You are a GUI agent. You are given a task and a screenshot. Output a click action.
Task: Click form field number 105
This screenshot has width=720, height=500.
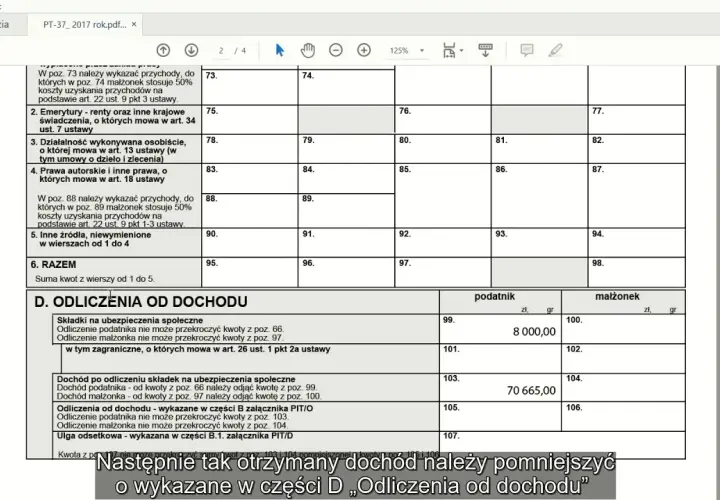point(500,416)
